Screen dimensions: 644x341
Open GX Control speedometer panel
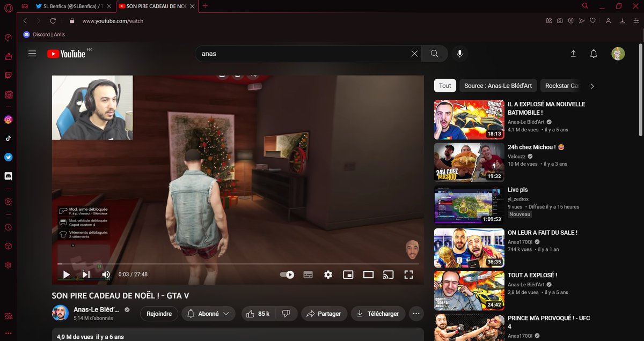tap(8, 38)
